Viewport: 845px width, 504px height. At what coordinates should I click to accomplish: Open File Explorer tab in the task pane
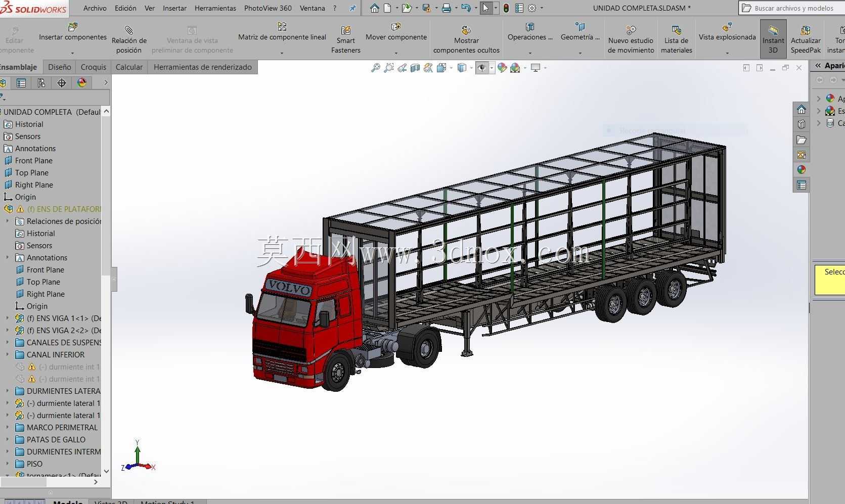802,140
